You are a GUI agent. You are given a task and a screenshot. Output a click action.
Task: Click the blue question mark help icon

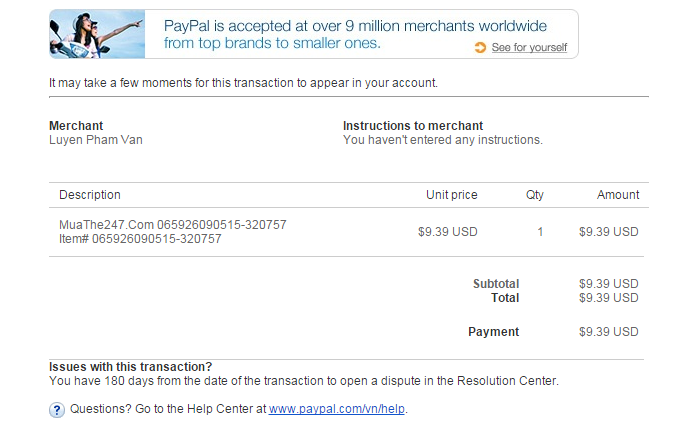click(57, 409)
